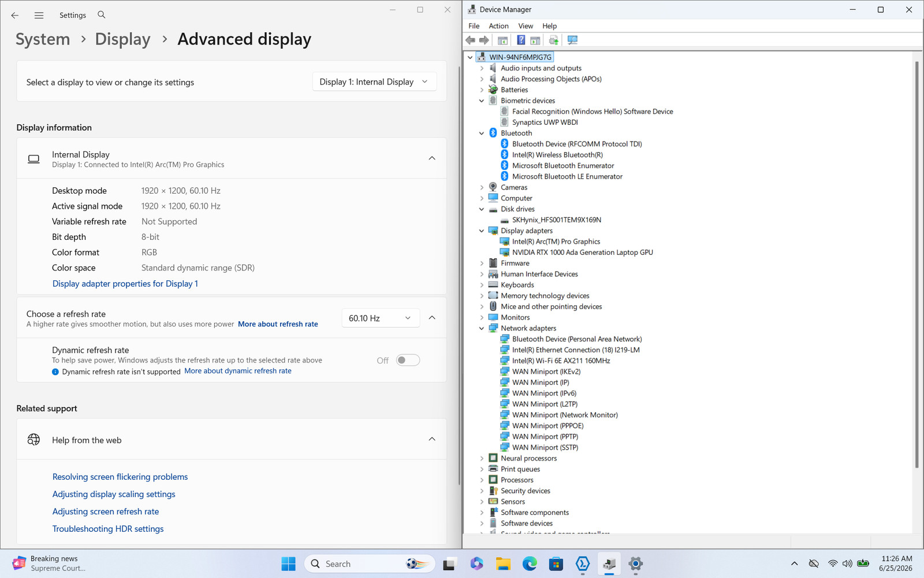Select Synaptics UWP WBDI device
The width and height of the screenshot is (924, 578).
[x=545, y=122]
